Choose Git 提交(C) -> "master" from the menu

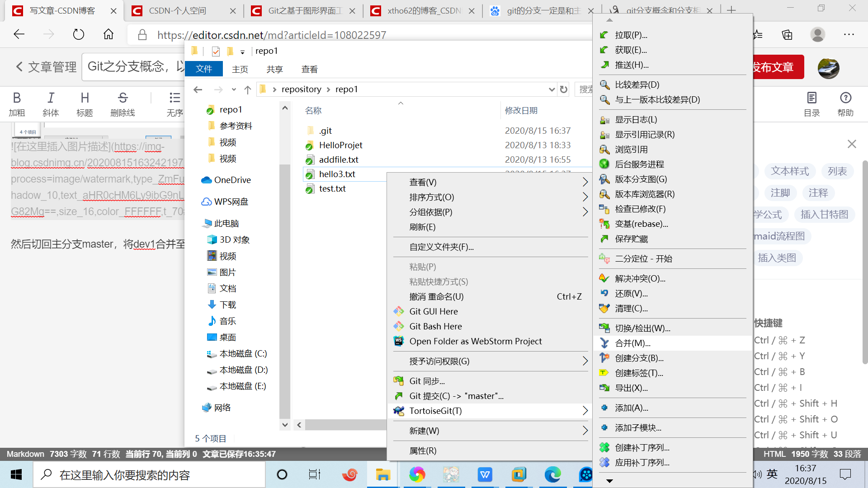[455, 396]
